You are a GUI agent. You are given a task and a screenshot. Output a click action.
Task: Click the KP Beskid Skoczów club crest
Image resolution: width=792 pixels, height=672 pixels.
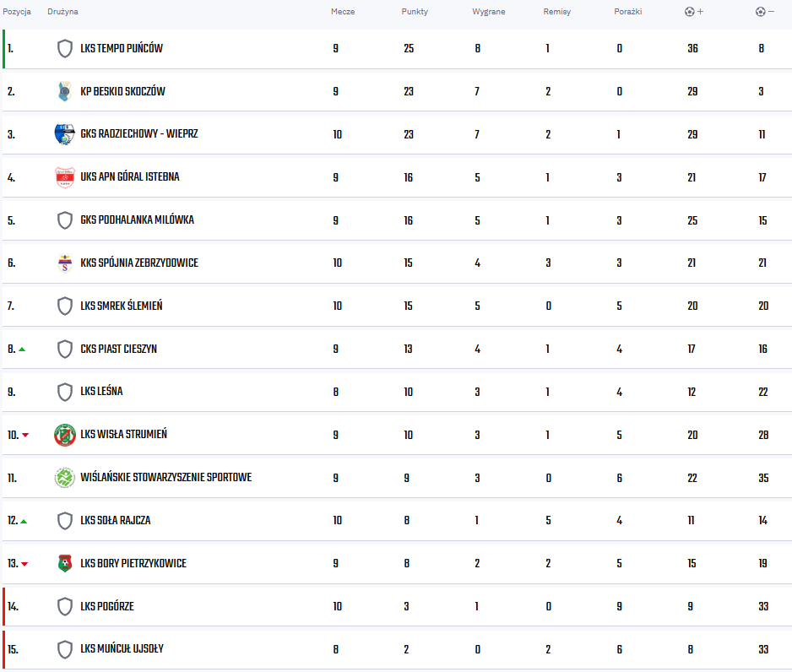[x=65, y=91]
